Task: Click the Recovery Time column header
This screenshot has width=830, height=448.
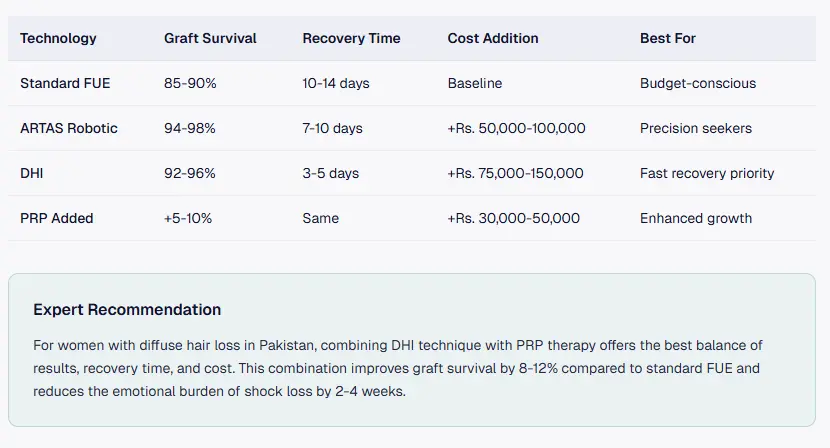Action: 351,38
